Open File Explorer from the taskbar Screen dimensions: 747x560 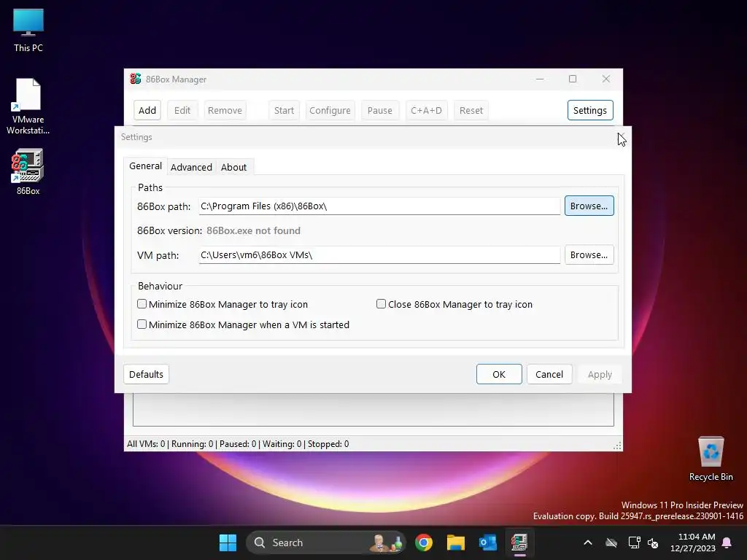[455, 542]
